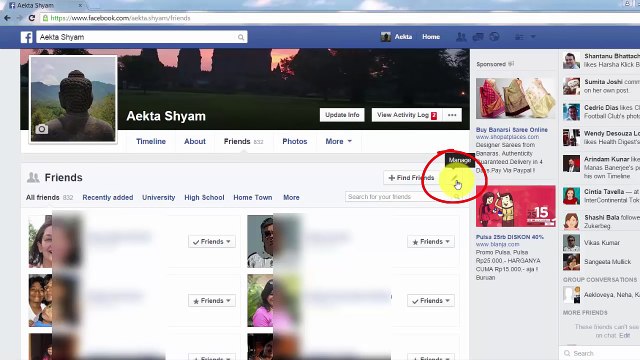Click the Find Friends button

coord(411,178)
